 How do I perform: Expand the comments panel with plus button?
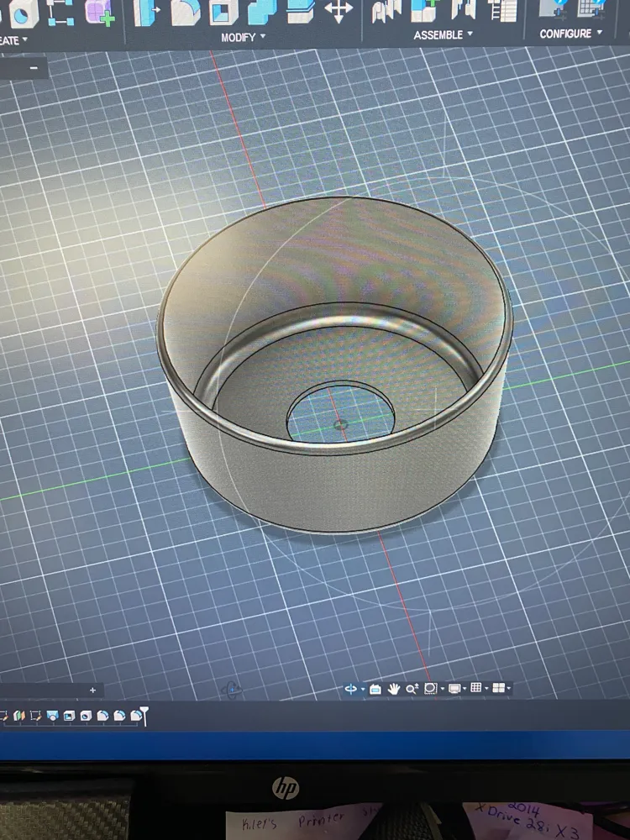pyautogui.click(x=92, y=690)
